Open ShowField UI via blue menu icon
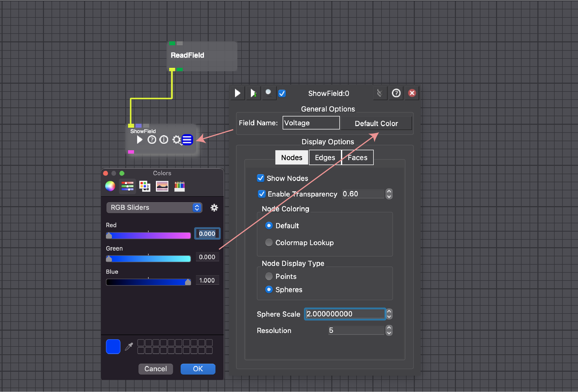578x392 pixels. 187,140
